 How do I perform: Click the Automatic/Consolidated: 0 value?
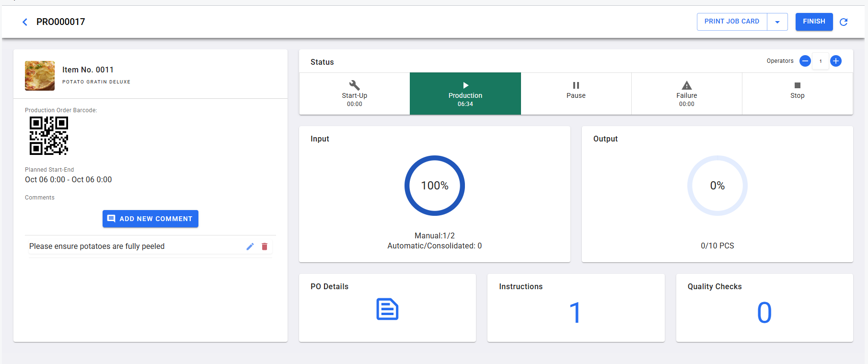435,246
